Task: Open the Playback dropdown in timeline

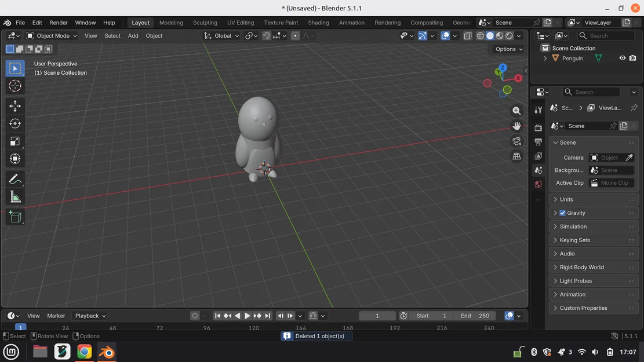Action: 90,316
